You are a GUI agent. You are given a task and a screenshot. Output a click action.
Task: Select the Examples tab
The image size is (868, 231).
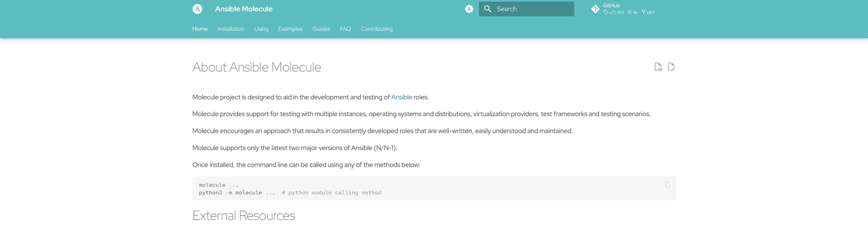click(290, 29)
